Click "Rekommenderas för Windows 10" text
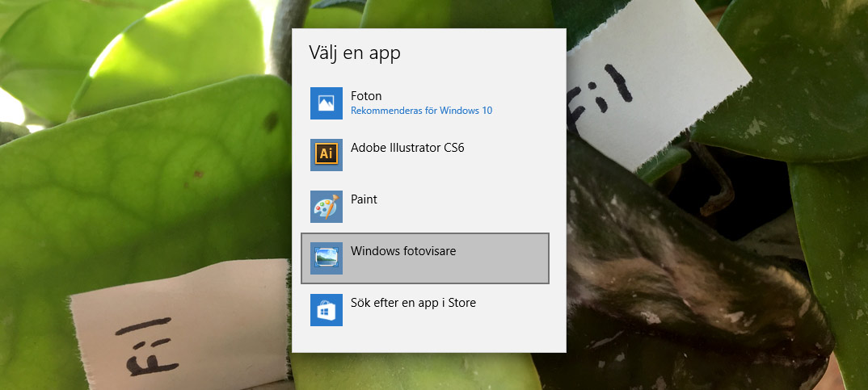 421,111
